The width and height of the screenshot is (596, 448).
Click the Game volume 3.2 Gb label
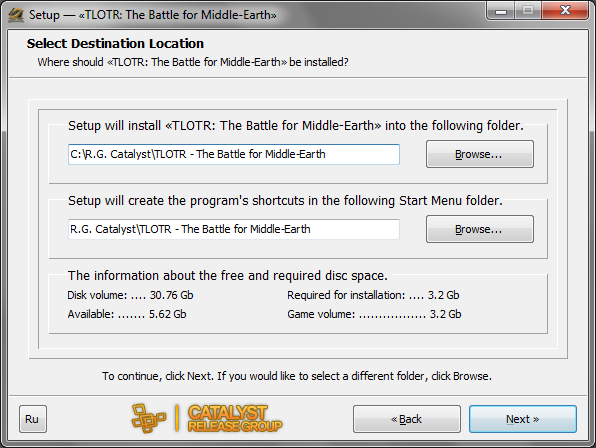(x=374, y=314)
